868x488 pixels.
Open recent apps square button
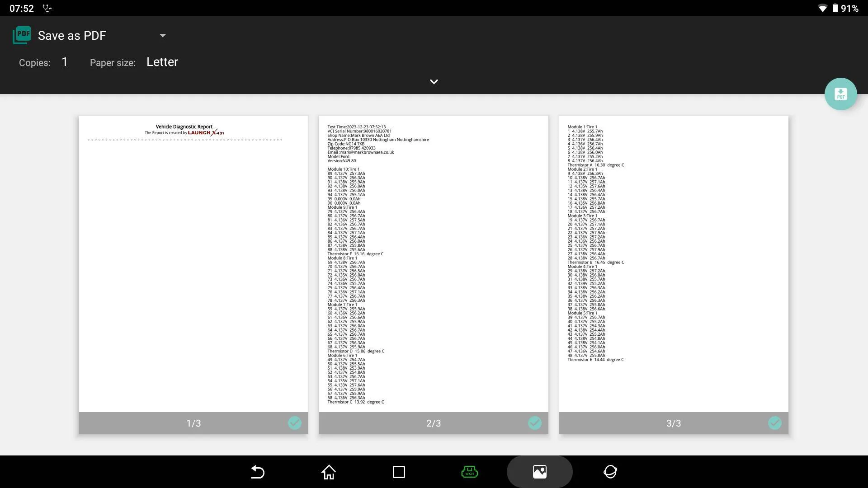(399, 472)
